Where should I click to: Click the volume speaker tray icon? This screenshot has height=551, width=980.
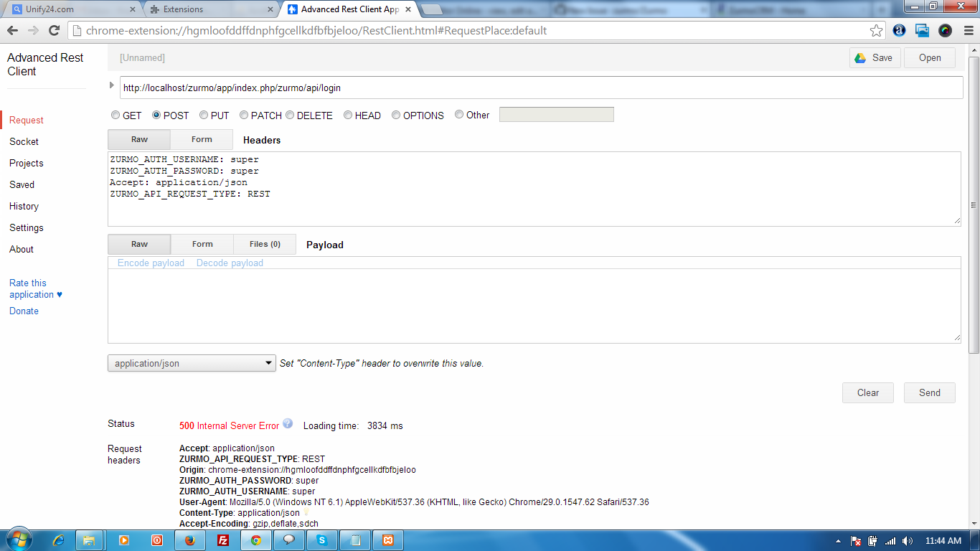click(908, 541)
